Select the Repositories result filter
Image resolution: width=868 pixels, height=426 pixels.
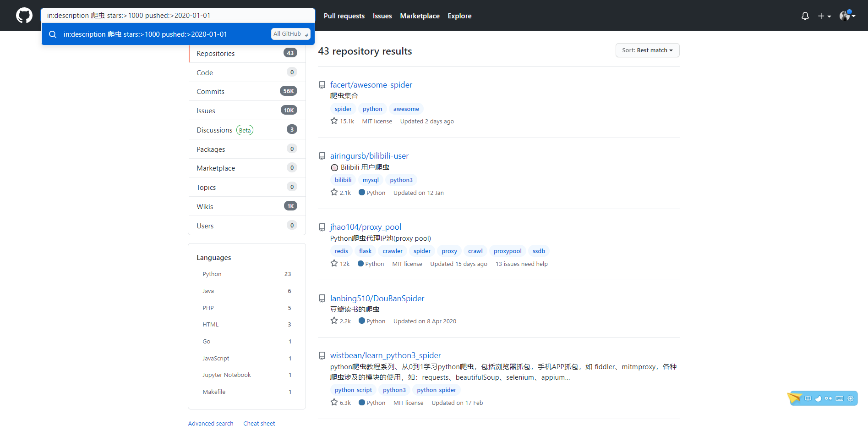(247, 53)
